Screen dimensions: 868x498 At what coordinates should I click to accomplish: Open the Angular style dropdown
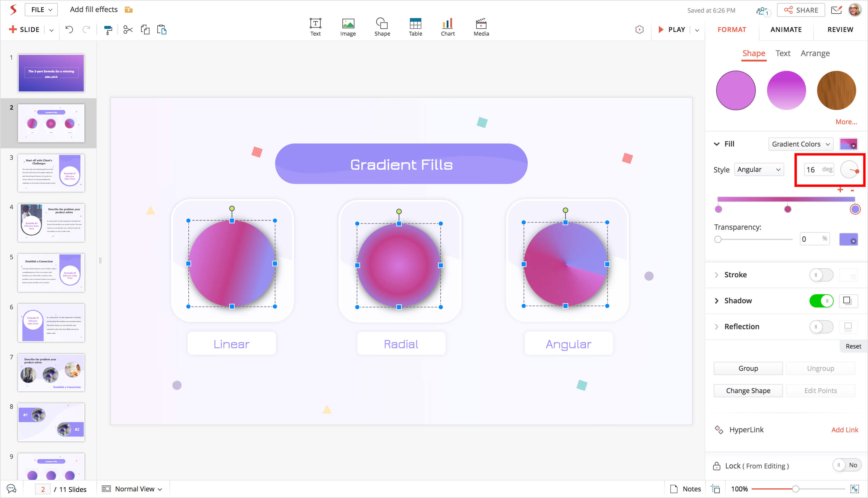pyautogui.click(x=759, y=170)
